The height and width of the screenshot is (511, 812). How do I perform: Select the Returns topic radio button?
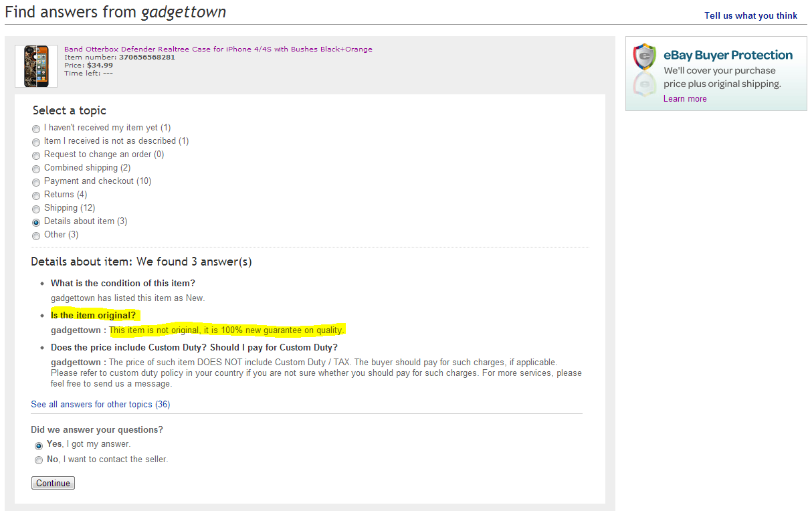36,195
